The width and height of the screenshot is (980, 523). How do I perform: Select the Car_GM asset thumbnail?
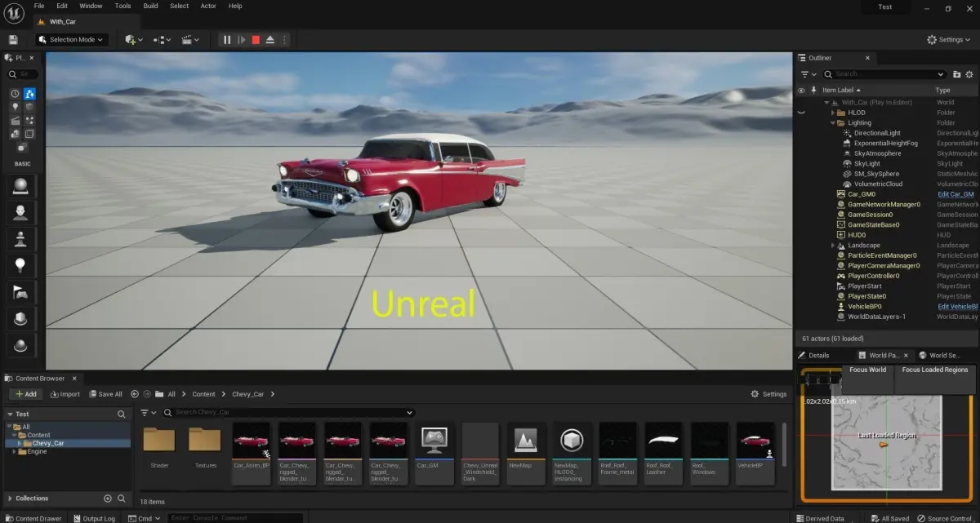click(x=434, y=454)
